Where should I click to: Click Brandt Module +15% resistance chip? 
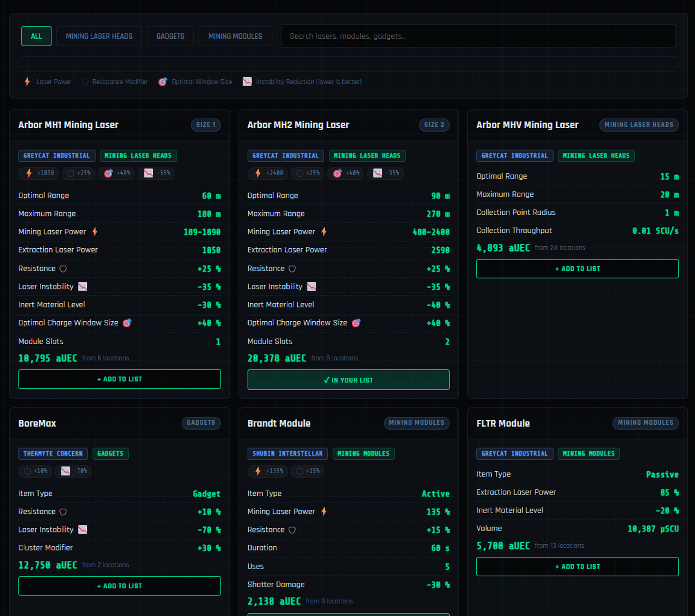click(x=308, y=471)
